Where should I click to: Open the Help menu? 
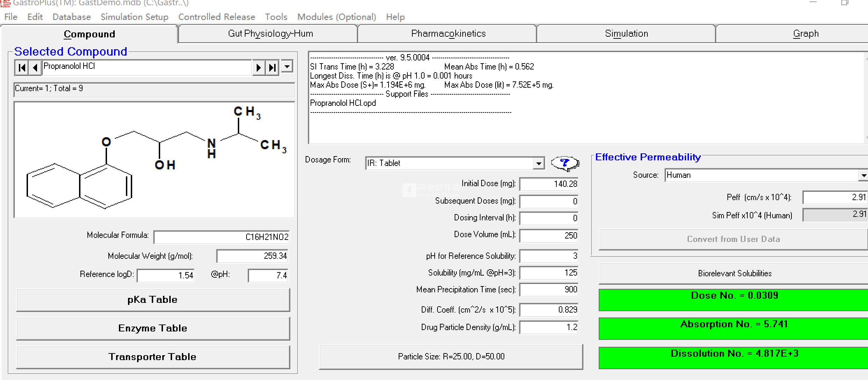click(x=396, y=17)
